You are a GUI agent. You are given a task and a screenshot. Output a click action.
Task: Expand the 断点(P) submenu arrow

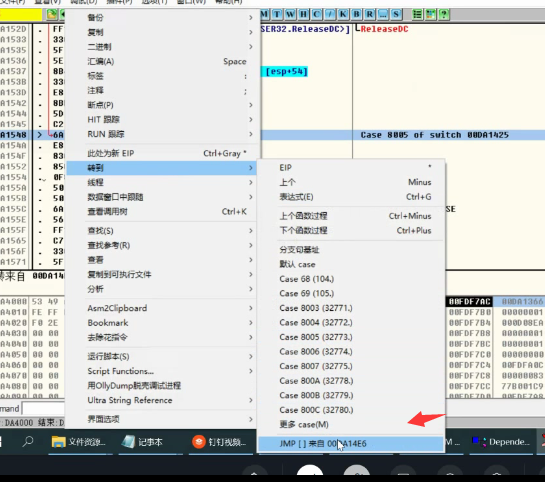251,105
